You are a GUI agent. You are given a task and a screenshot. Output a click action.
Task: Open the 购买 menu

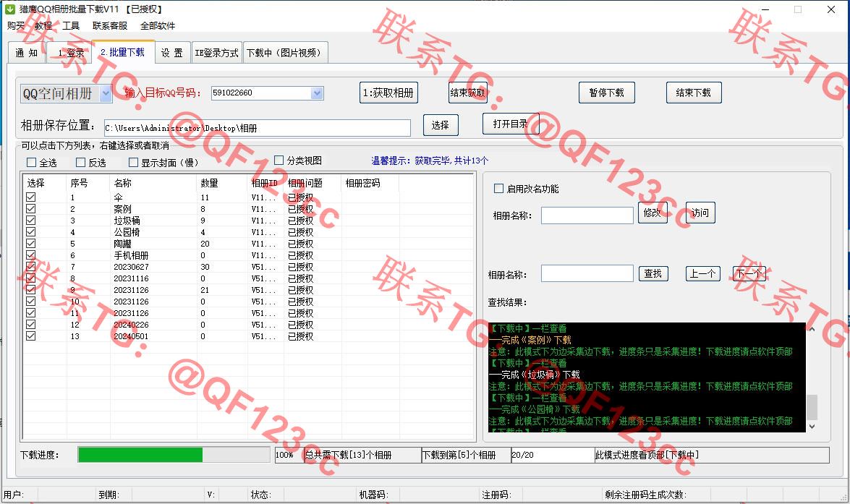(16, 25)
